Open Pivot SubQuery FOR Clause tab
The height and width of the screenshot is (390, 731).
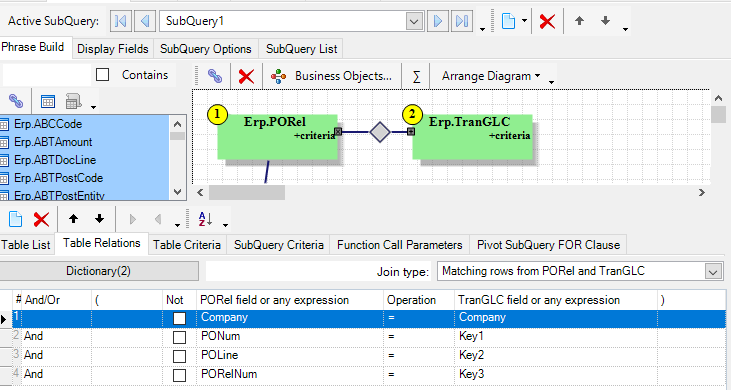(549, 245)
